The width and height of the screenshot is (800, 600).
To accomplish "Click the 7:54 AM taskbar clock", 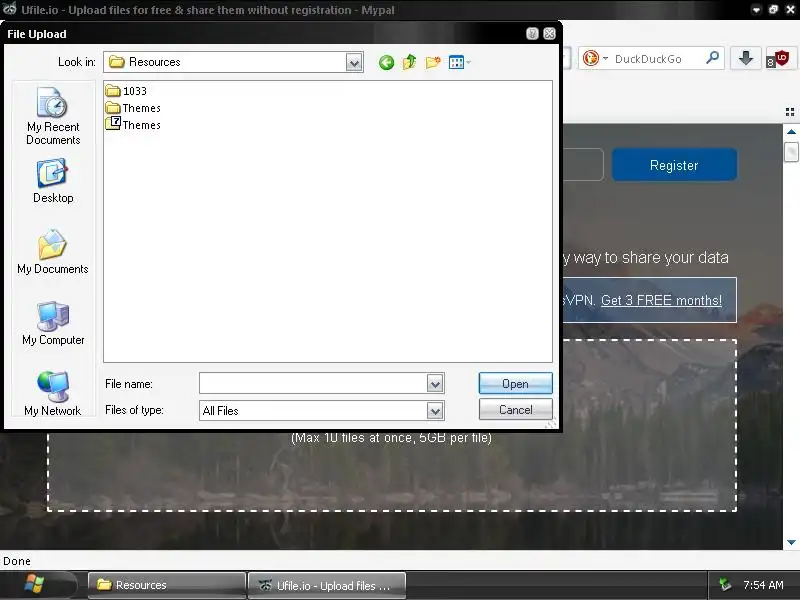I will [x=763, y=585].
